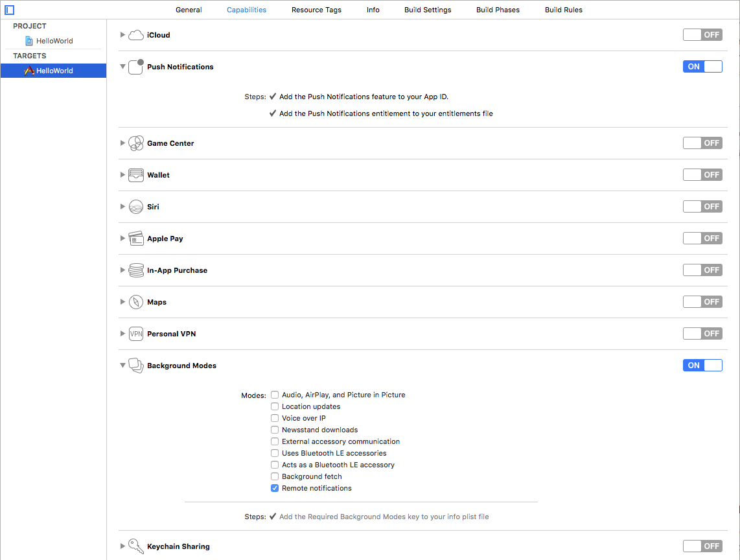Check the Location updates mode
740x560 pixels.
[x=274, y=406]
